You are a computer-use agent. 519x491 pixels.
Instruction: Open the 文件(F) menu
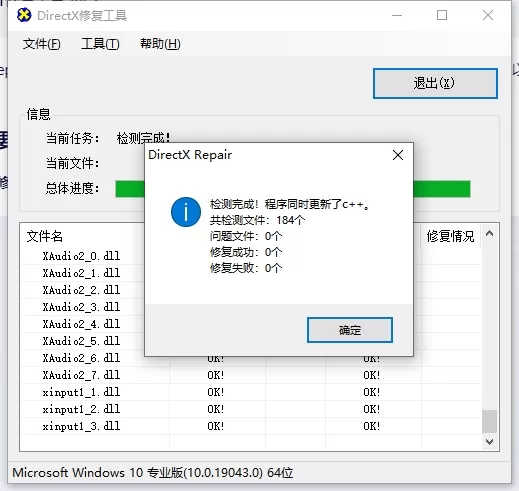coord(42,44)
